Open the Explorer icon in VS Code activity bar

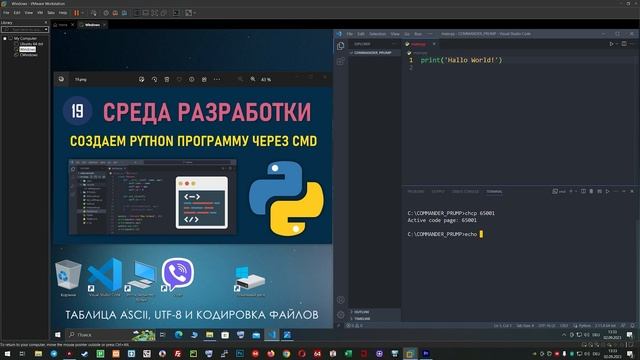pyautogui.click(x=340, y=46)
